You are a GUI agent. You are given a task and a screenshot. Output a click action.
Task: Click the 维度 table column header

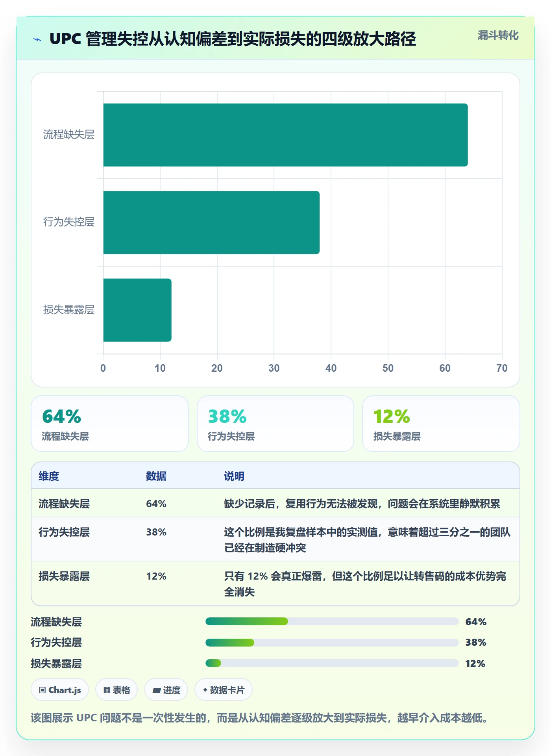click(x=49, y=476)
